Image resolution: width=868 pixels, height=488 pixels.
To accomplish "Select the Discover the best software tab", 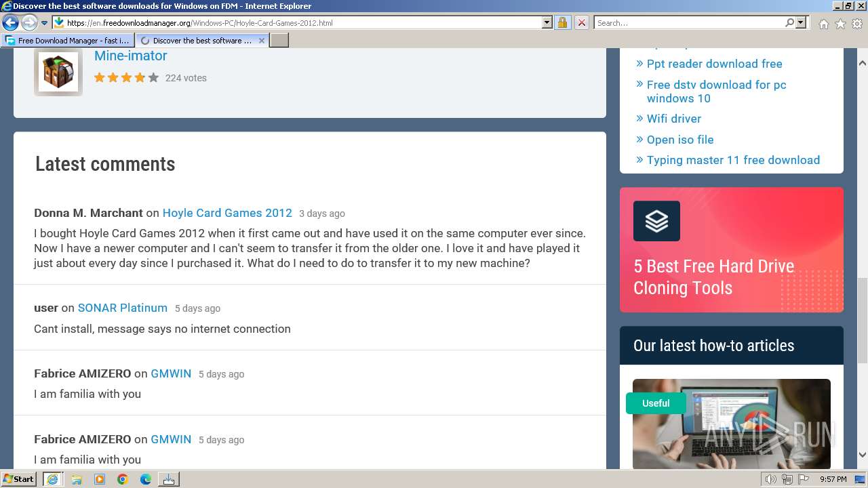I will pyautogui.click(x=197, y=41).
